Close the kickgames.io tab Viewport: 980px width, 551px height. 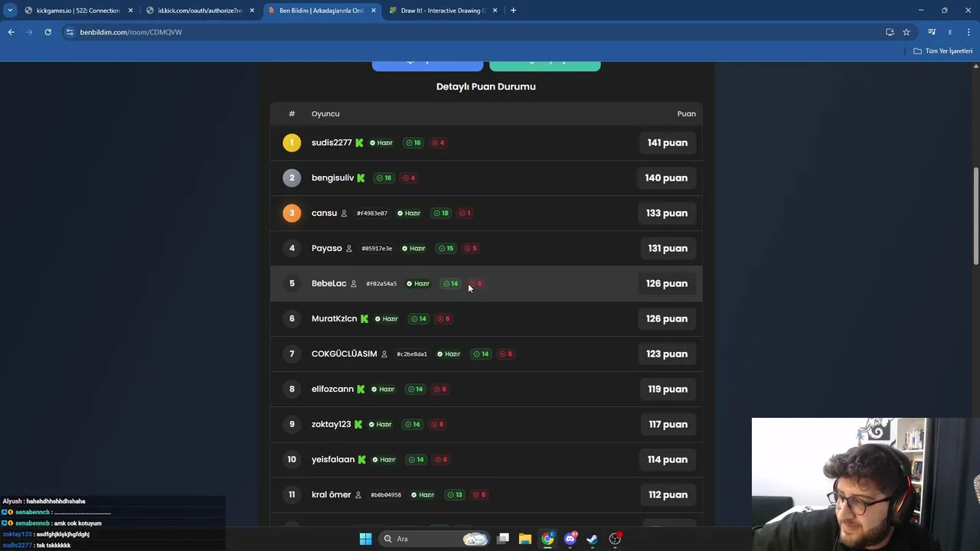130,11
